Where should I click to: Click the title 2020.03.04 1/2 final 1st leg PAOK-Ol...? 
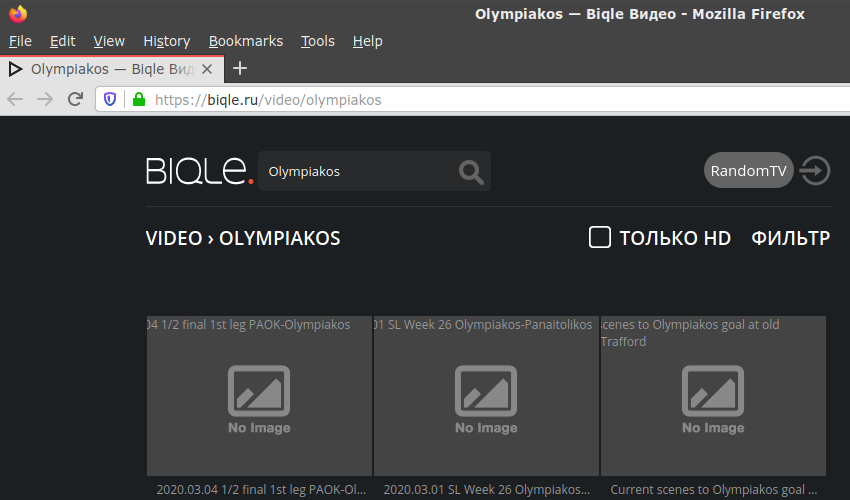pos(261,490)
